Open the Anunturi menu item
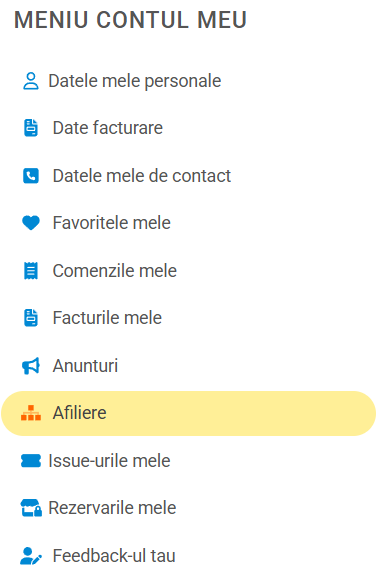The width and height of the screenshot is (387, 583). (x=85, y=366)
